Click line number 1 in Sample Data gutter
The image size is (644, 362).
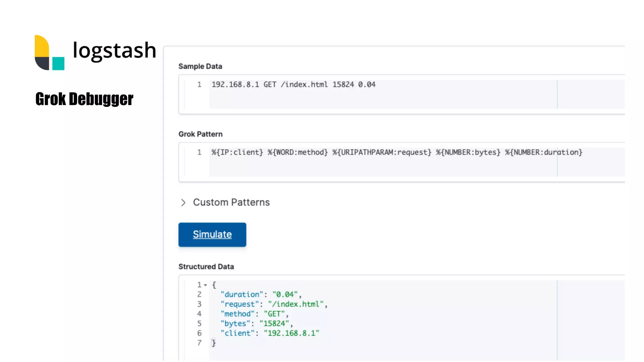(x=199, y=85)
